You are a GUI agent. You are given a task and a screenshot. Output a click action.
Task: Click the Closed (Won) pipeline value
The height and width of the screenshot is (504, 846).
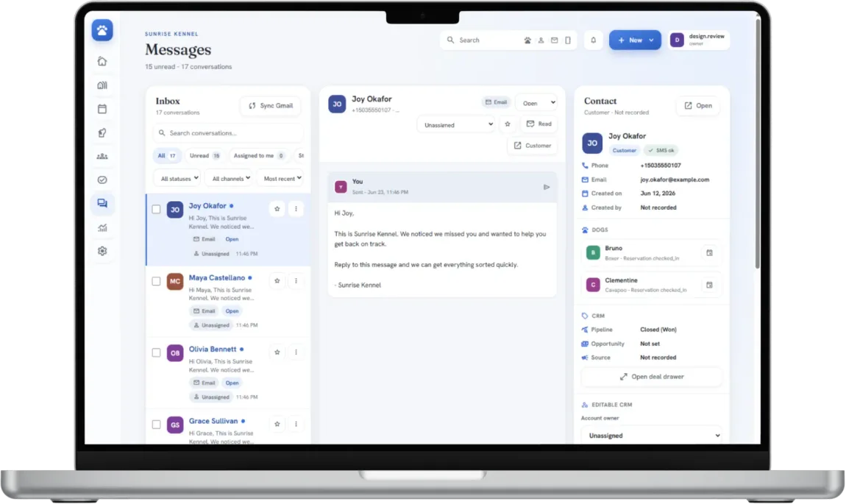click(x=658, y=330)
